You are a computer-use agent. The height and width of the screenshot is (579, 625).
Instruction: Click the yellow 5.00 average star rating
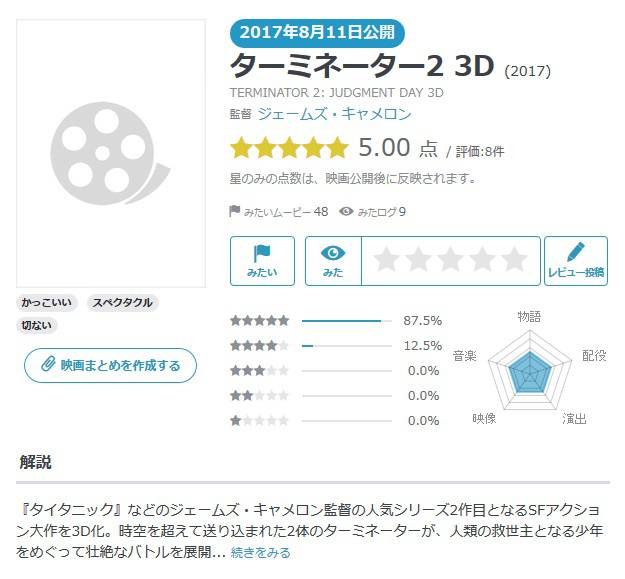tap(289, 147)
